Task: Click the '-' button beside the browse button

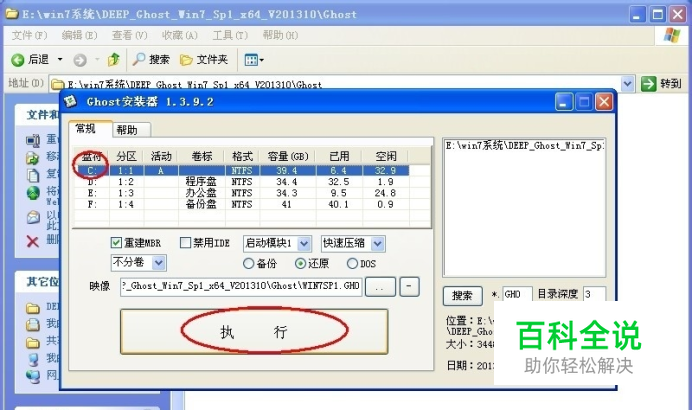Action: (x=409, y=287)
